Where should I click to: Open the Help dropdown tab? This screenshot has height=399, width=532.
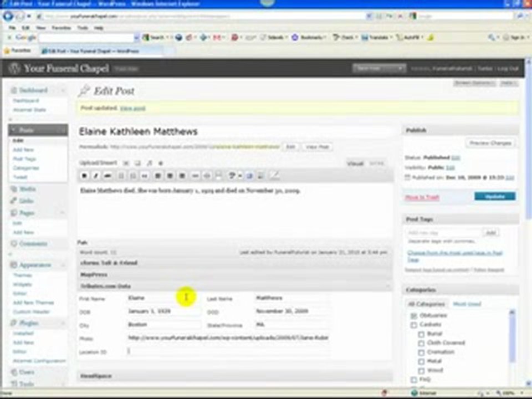508,83
